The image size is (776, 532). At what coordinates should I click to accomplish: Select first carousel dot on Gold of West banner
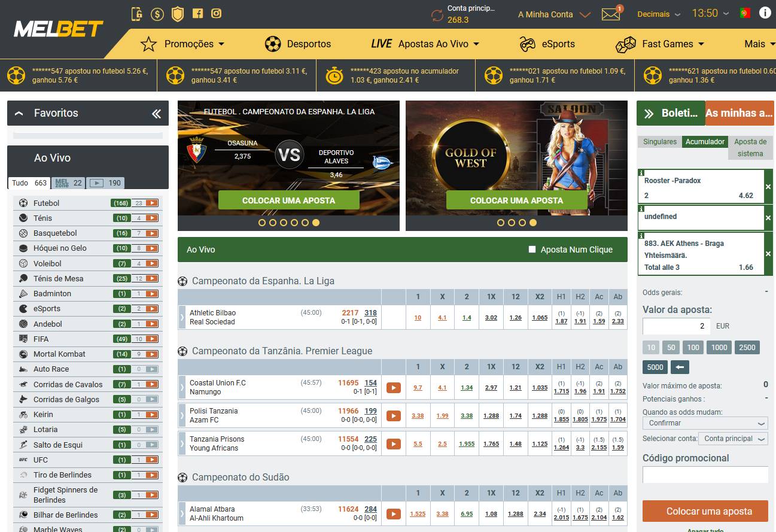(x=501, y=223)
